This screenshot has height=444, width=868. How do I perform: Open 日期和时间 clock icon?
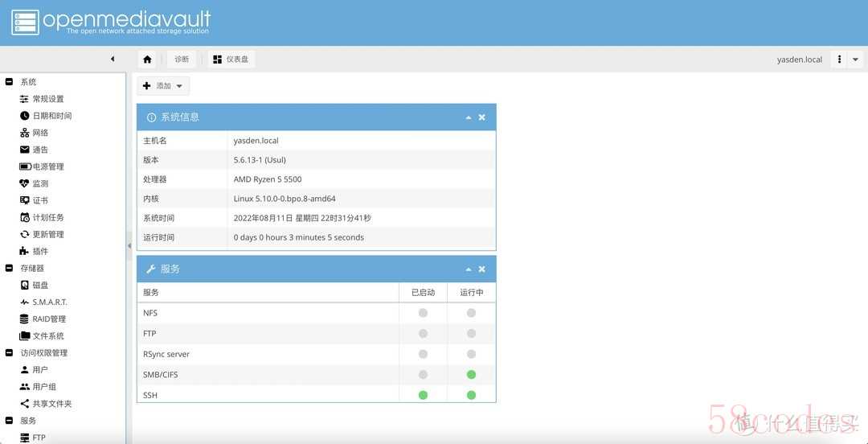click(x=24, y=116)
